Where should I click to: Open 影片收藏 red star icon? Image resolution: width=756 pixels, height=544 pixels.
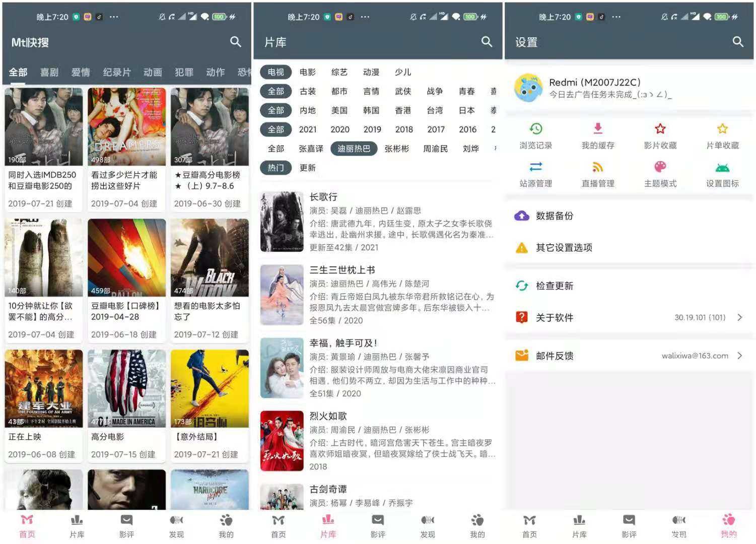(660, 129)
